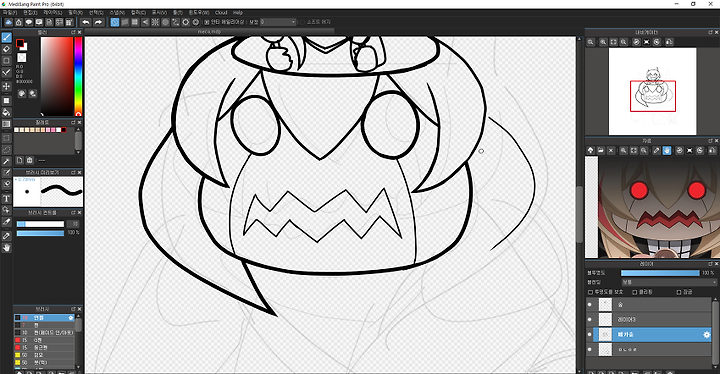Open the 선택 (Select) menu
720x374 pixels.
pos(96,13)
